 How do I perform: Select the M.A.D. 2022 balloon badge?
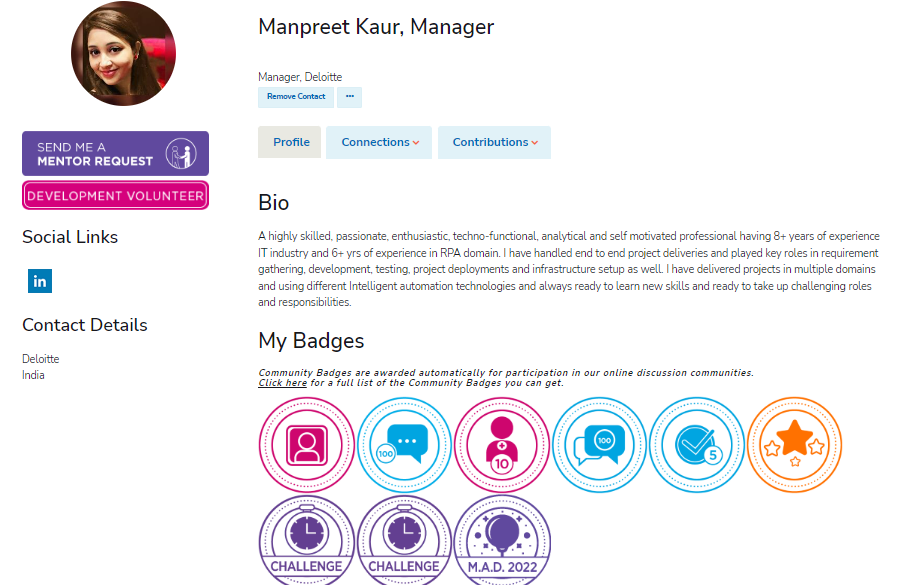click(x=502, y=540)
